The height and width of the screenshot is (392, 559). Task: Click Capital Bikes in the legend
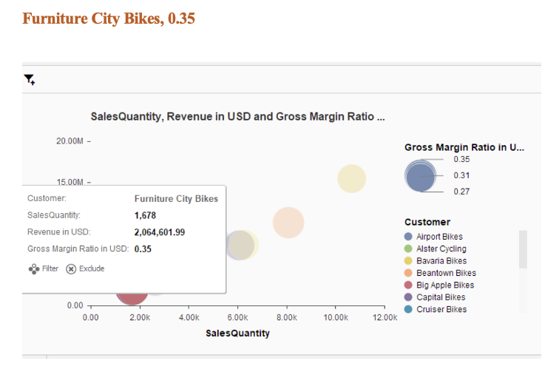click(x=441, y=297)
